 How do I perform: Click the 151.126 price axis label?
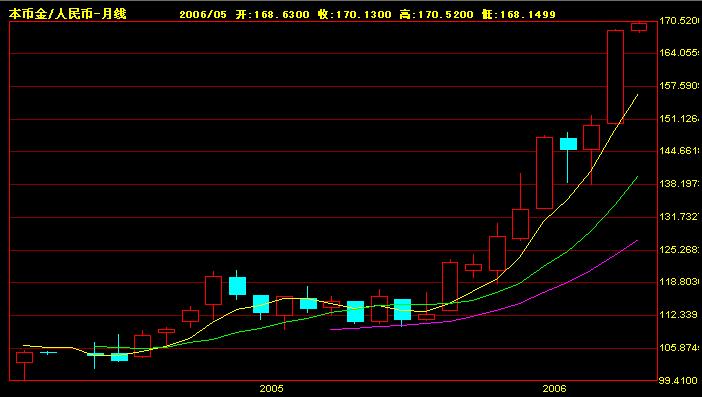tap(680, 119)
